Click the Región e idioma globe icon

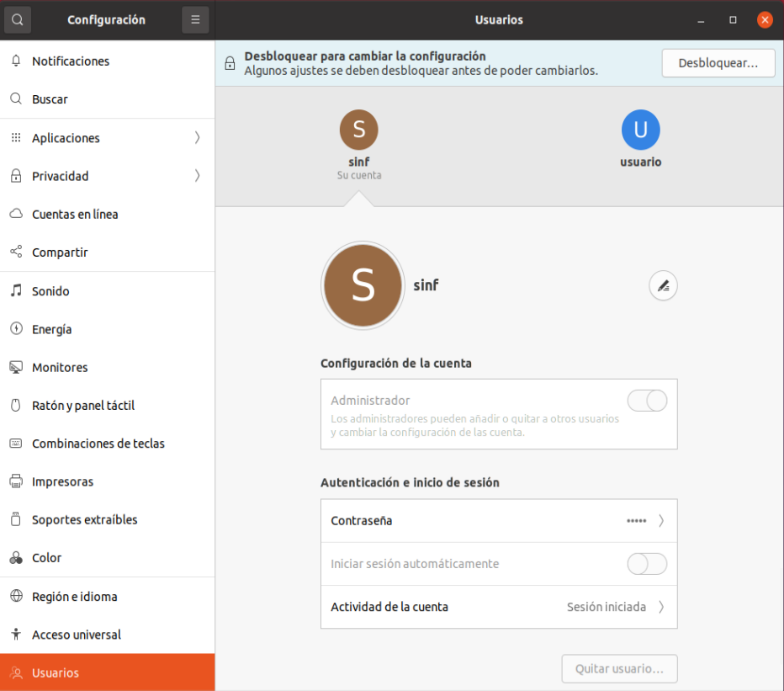16,597
